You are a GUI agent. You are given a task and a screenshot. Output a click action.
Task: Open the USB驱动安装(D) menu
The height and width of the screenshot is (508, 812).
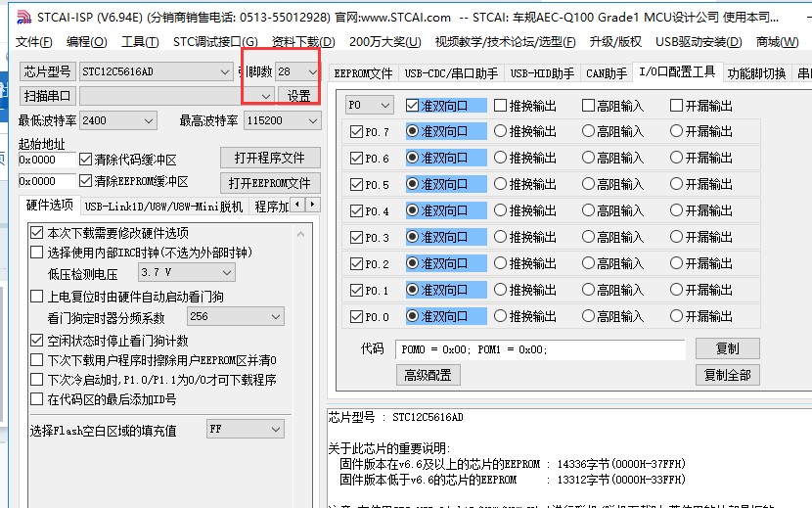(x=699, y=42)
